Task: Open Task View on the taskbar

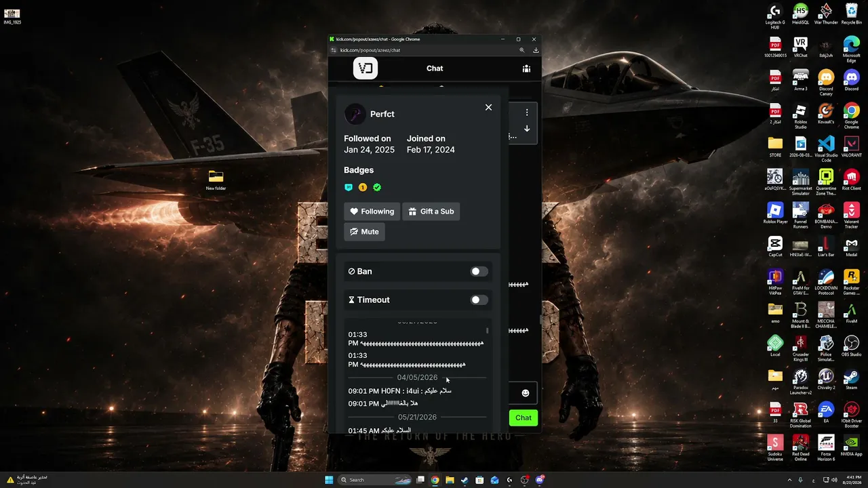Action: tap(420, 480)
